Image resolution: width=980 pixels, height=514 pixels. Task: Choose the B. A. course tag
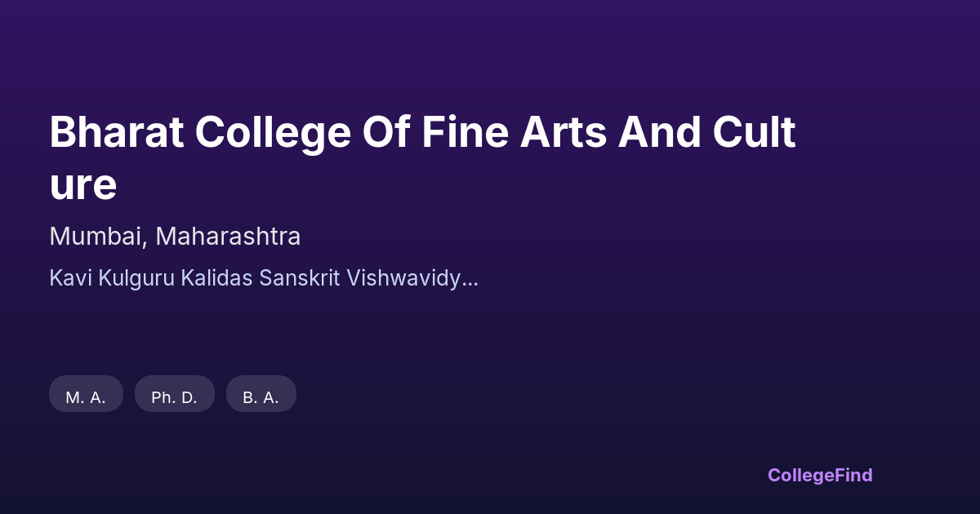261,397
